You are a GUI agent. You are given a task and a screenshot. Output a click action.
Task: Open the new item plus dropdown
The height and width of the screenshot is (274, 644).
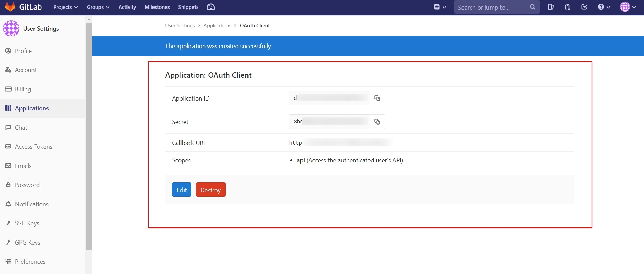tap(440, 7)
